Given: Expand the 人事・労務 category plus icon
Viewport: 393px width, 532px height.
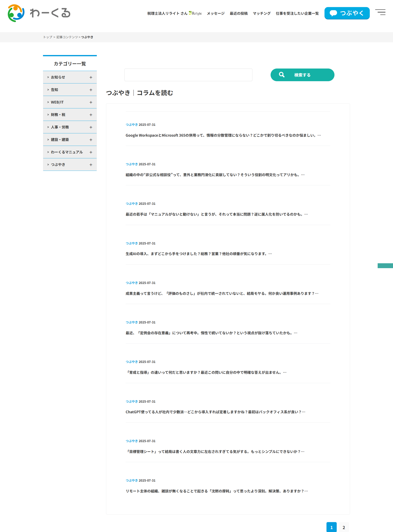Looking at the screenshot, I should (x=91, y=127).
